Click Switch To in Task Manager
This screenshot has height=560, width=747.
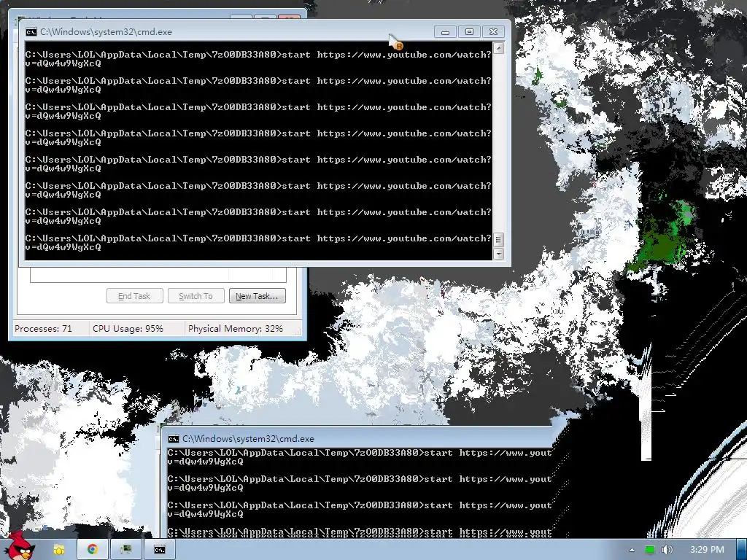tap(196, 296)
